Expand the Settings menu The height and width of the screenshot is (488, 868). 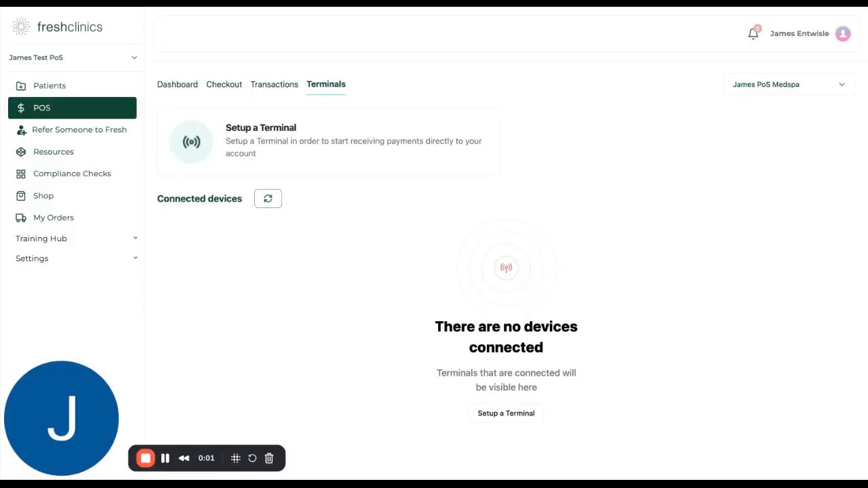tap(77, 258)
